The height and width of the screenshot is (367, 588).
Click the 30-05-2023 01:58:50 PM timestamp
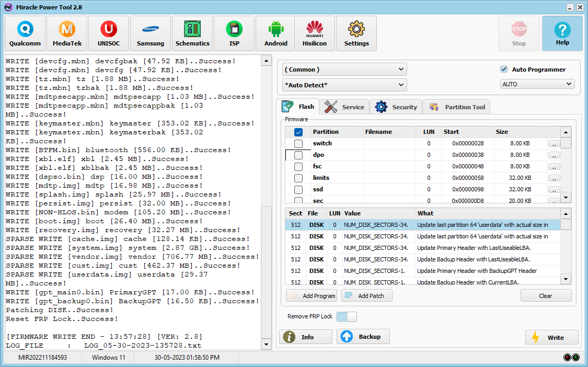(x=187, y=357)
